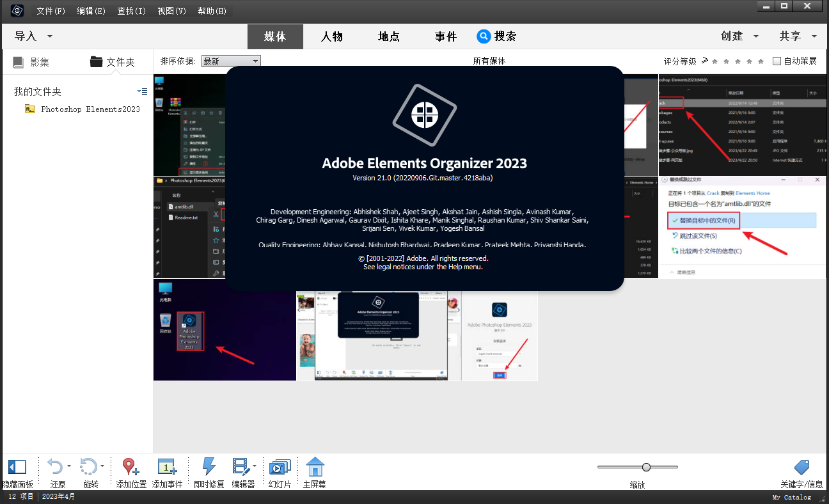Select the context menu screenshot thumbnail

click(x=189, y=125)
